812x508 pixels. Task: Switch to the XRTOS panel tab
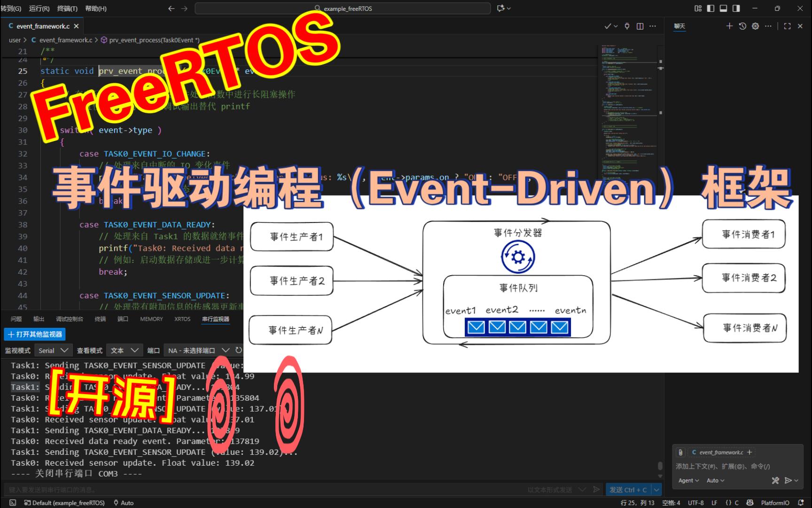pyautogui.click(x=182, y=319)
